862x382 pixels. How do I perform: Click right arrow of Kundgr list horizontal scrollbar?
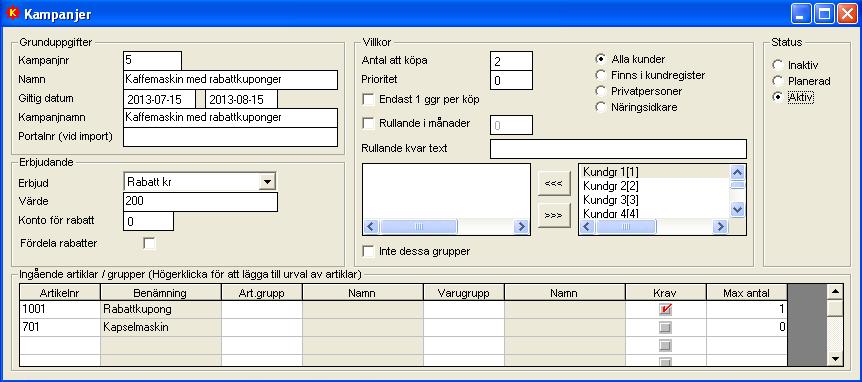pyautogui.click(x=720, y=226)
